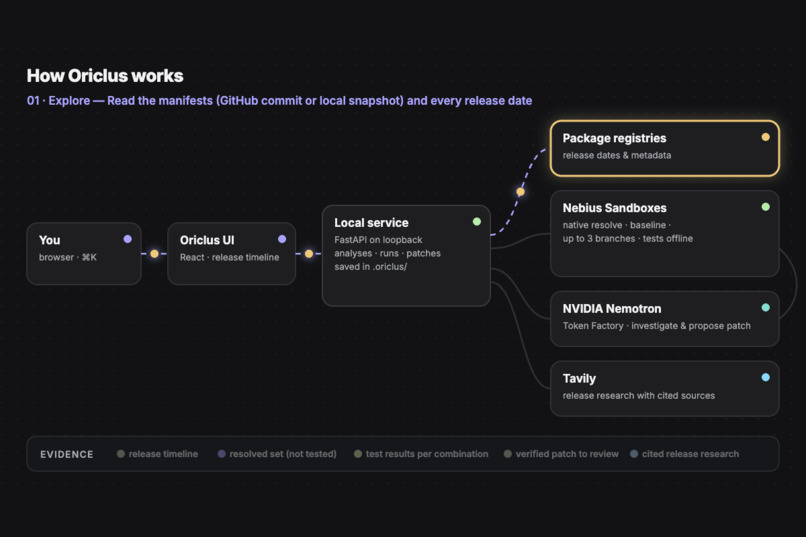The height and width of the screenshot is (537, 806).
Task: Open the Tavily research card
Action: pos(665,389)
